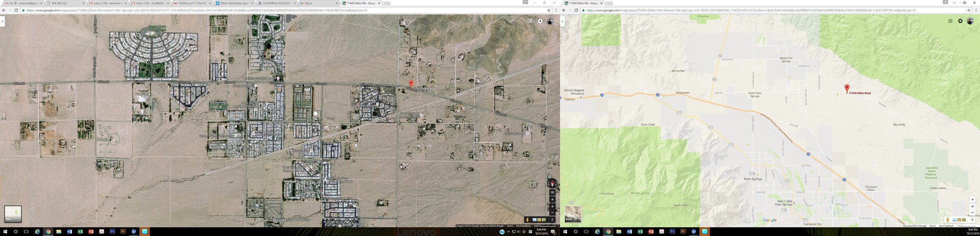
Task: Zoom out on the satellite map
Action: [x=552, y=213]
